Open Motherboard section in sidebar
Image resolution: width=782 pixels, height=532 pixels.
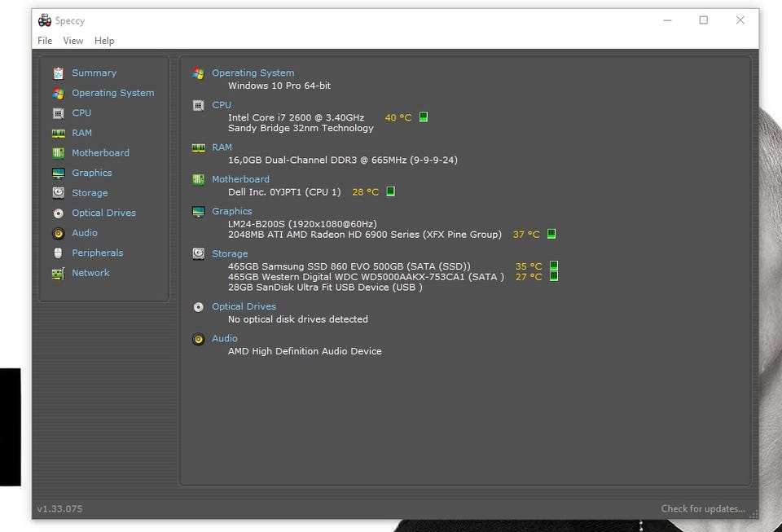click(100, 152)
